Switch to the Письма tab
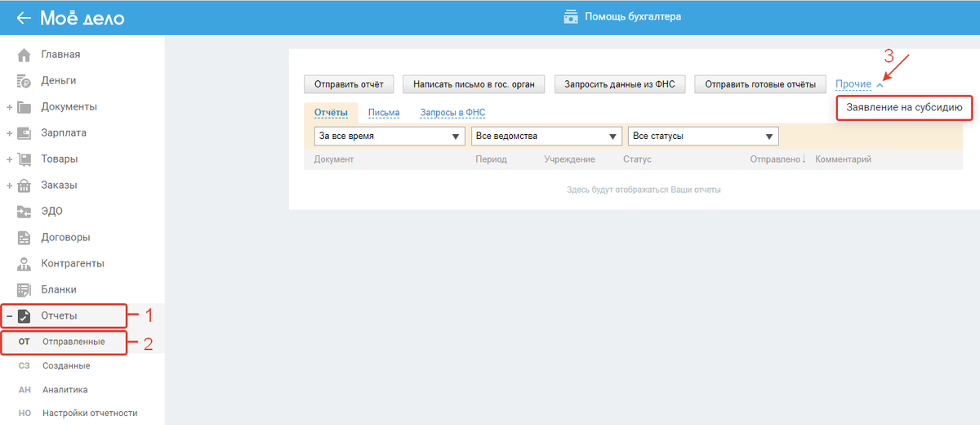 [x=384, y=113]
